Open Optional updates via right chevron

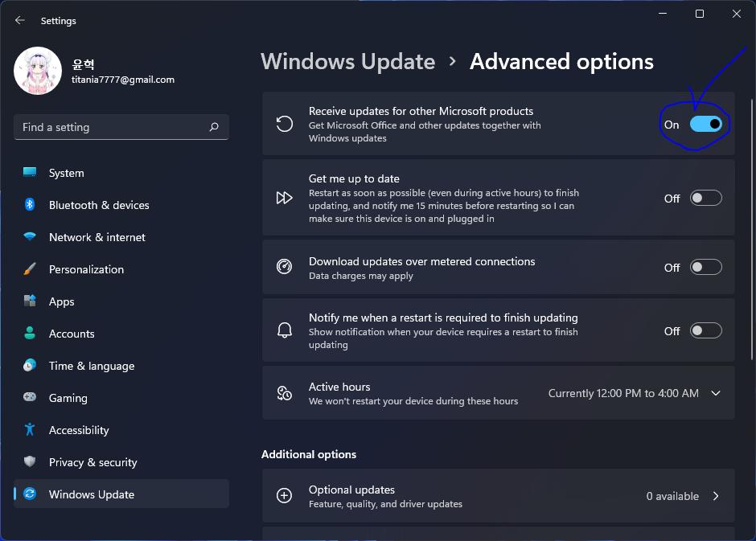(716, 496)
